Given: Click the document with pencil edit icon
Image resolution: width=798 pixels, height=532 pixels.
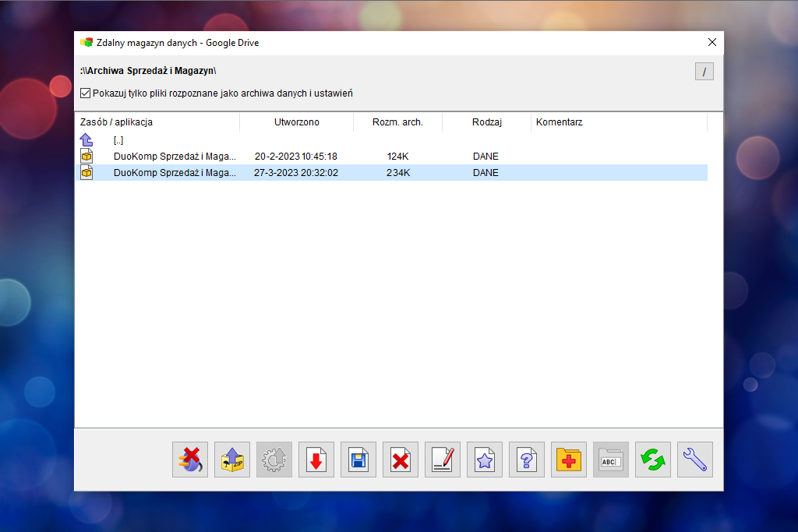Looking at the screenshot, I should 443,460.
